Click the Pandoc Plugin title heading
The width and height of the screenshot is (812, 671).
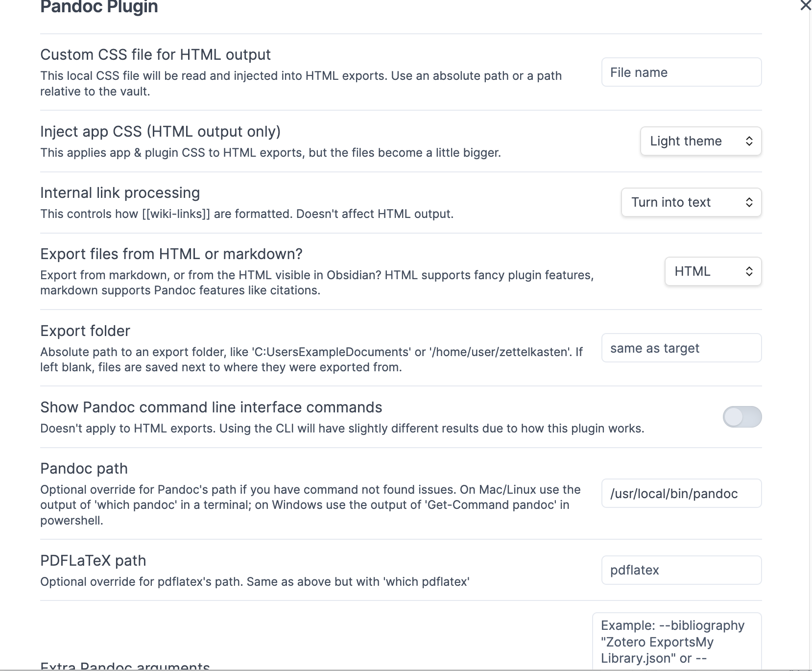point(99,7)
